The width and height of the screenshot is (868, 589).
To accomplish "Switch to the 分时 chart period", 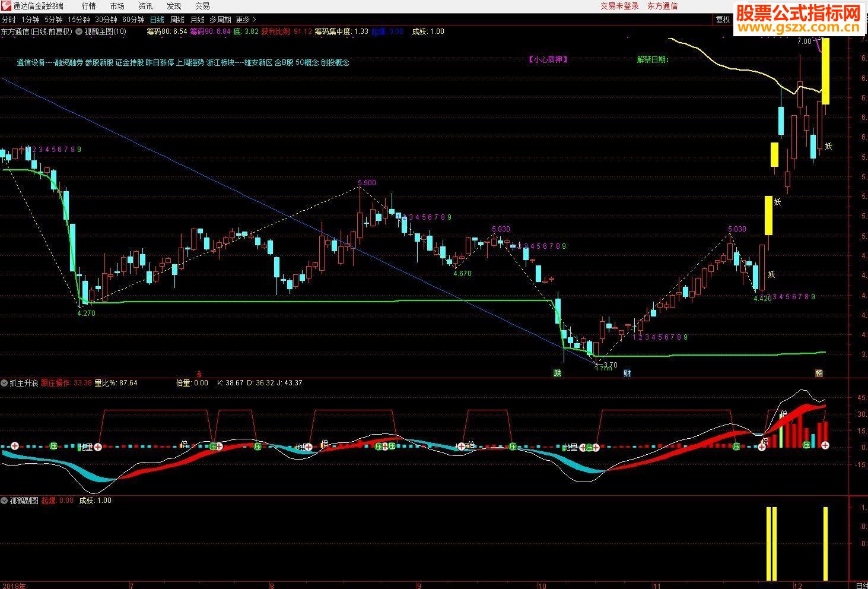I will coord(9,20).
